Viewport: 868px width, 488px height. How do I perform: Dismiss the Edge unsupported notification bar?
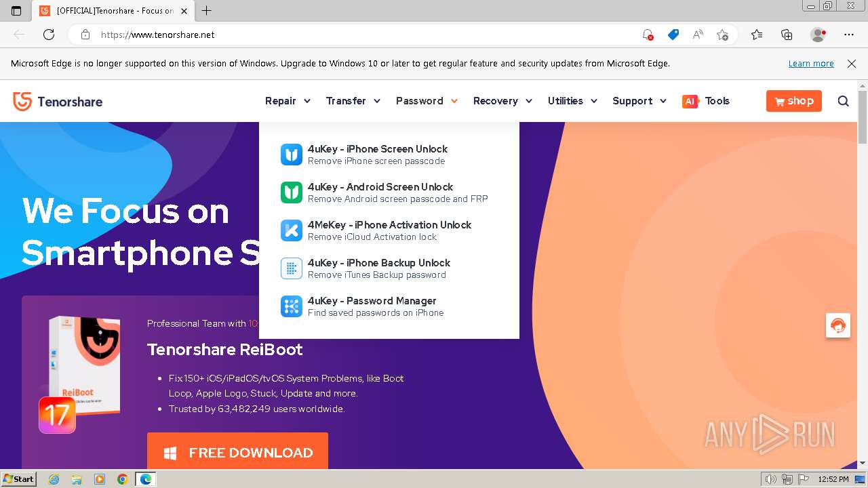click(852, 63)
